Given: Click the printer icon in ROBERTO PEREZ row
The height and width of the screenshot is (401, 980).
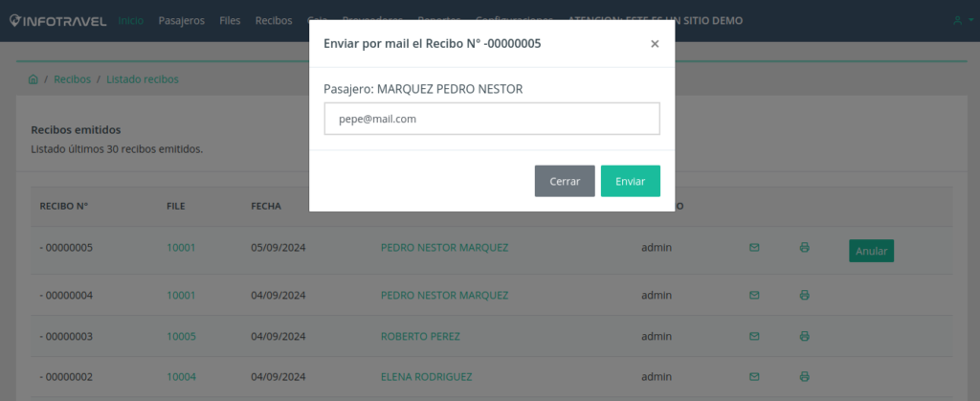Looking at the screenshot, I should [804, 336].
